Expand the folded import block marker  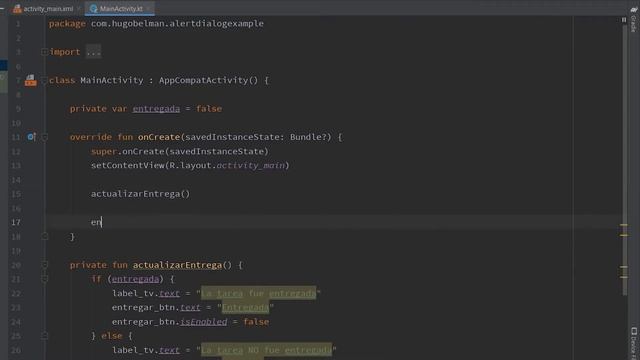tap(44, 52)
